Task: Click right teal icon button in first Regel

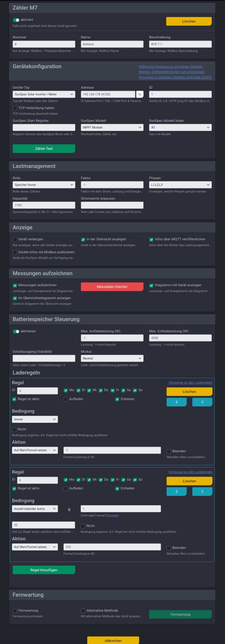Action: click(x=202, y=402)
